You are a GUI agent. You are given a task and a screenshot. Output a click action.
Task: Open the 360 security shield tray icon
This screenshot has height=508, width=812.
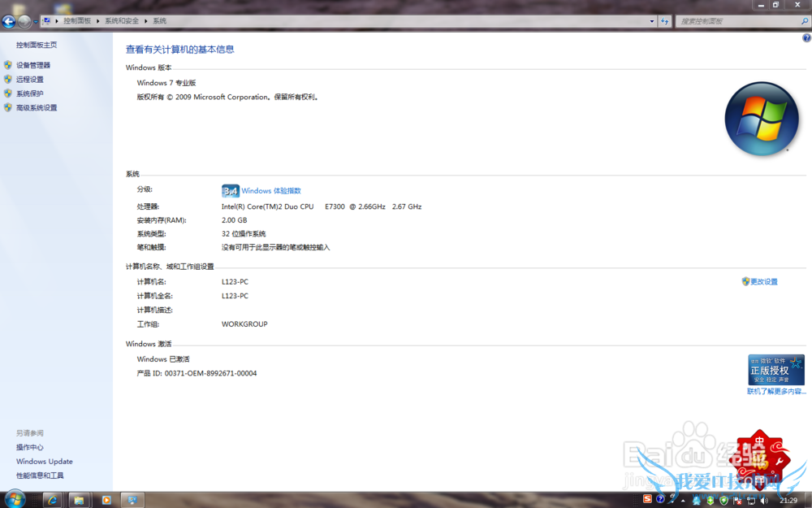coord(724,501)
